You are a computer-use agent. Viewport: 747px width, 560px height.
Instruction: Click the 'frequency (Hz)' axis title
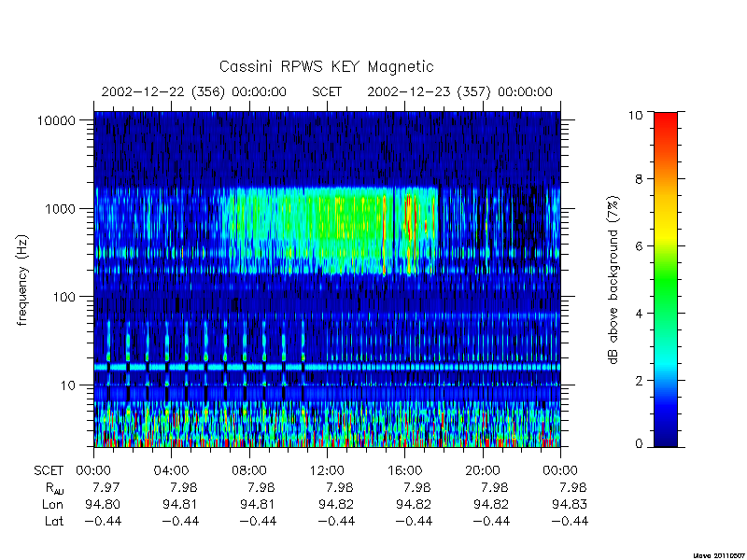[x=21, y=280]
